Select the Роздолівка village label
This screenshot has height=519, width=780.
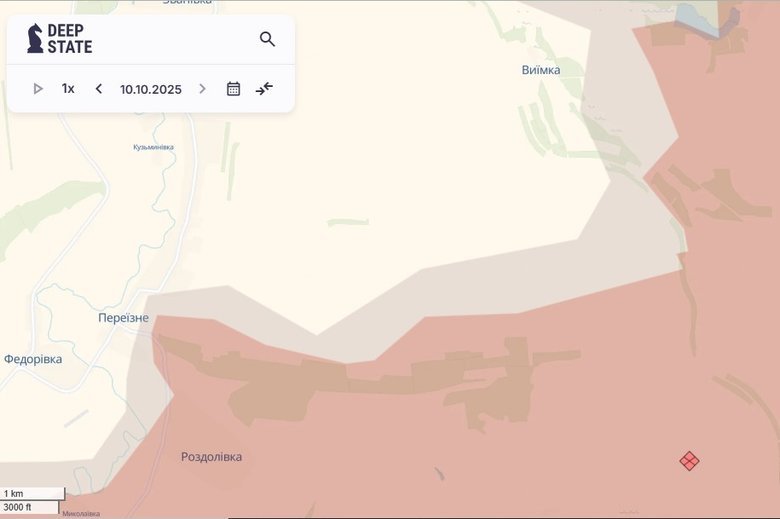tap(211, 457)
